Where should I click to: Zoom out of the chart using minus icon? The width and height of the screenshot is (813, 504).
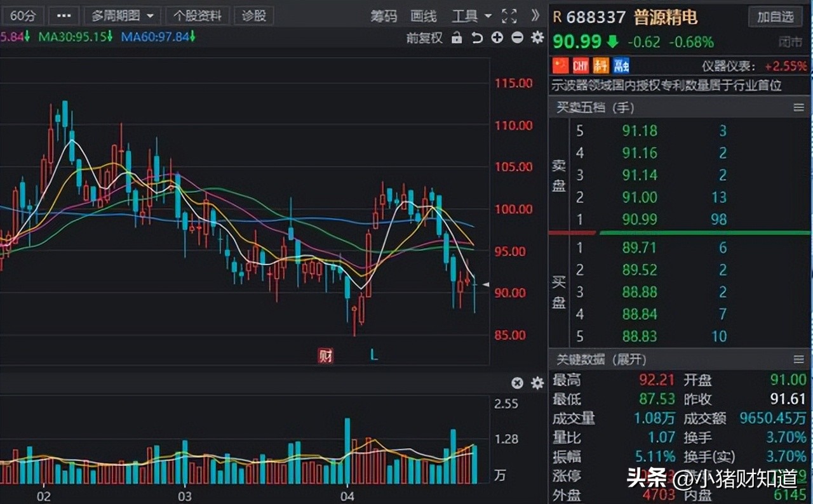516,37
